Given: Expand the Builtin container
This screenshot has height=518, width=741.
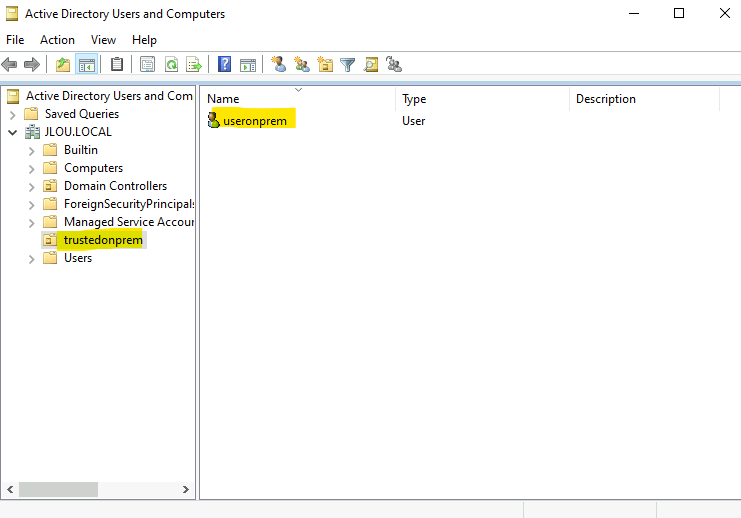Looking at the screenshot, I should (x=32, y=151).
